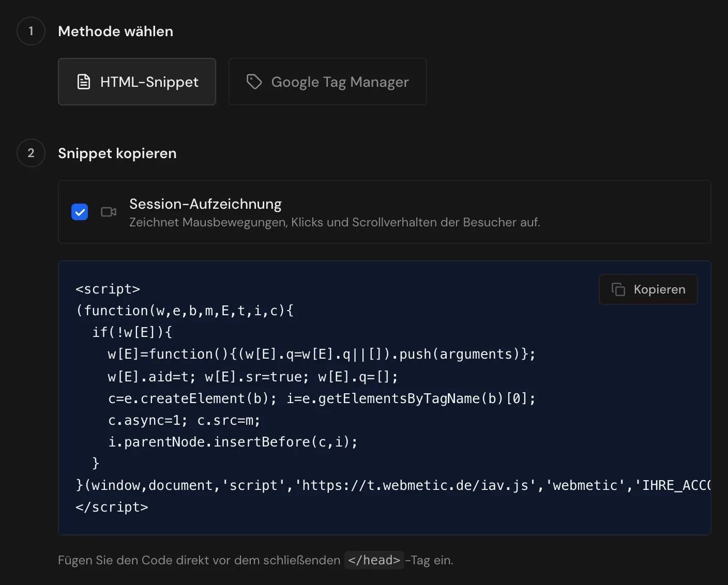Click the createElement(b) code line
Screen dimensions: 728x585
322,398
